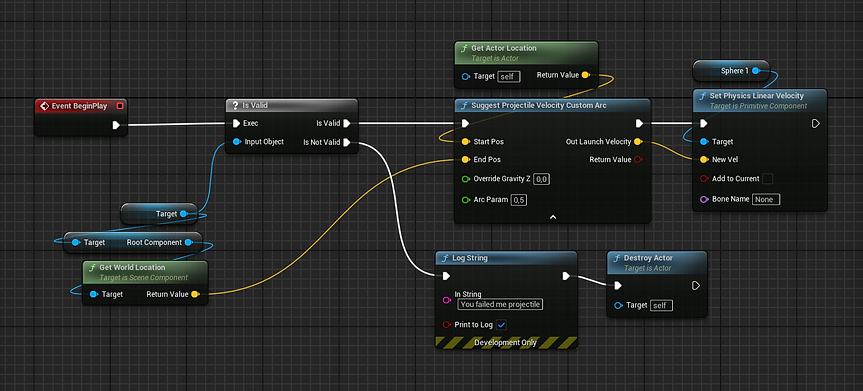Click Get World Location Target pin
The image size is (863, 391).
94,295
